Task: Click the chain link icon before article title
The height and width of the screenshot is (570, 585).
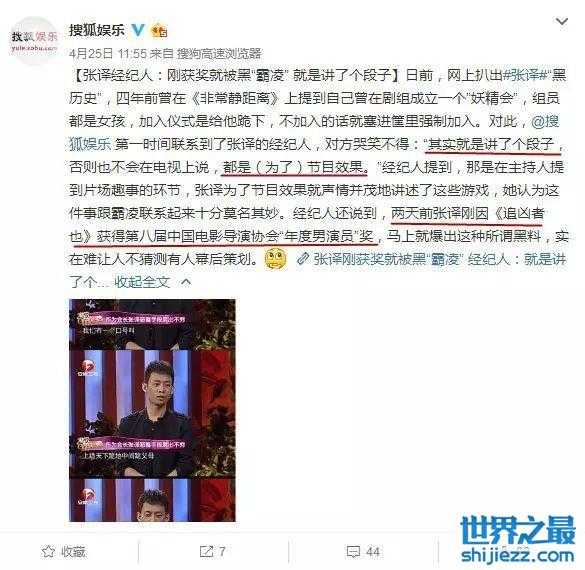Action: click(x=303, y=259)
